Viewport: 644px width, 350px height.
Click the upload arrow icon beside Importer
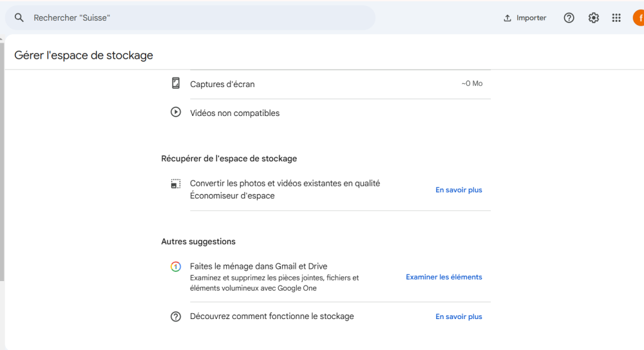pos(507,18)
